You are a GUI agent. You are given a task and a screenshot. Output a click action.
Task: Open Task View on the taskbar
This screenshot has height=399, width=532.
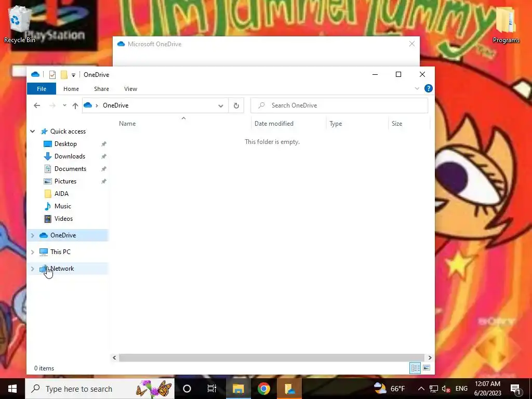click(x=212, y=389)
